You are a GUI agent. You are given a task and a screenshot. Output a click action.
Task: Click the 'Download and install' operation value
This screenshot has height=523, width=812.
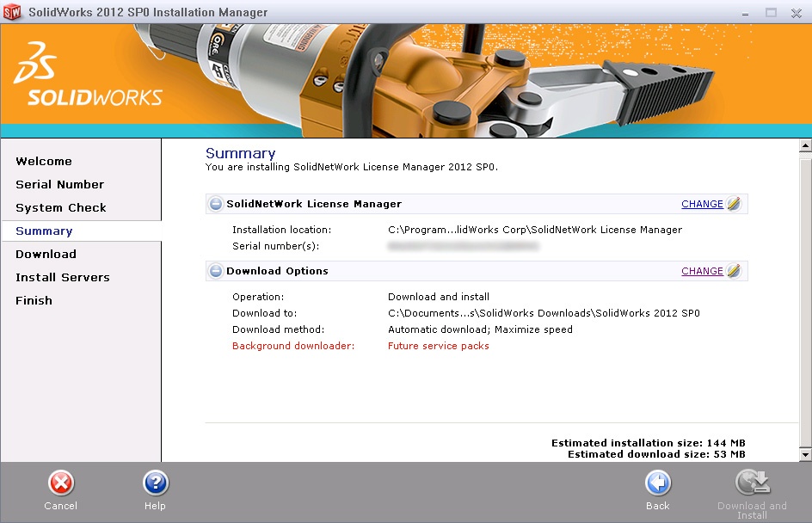439,297
